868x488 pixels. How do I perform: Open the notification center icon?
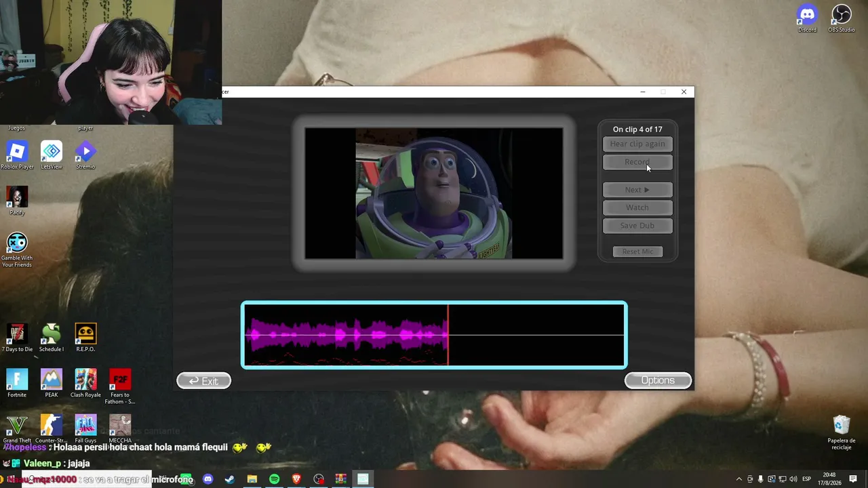pyautogui.click(x=853, y=479)
